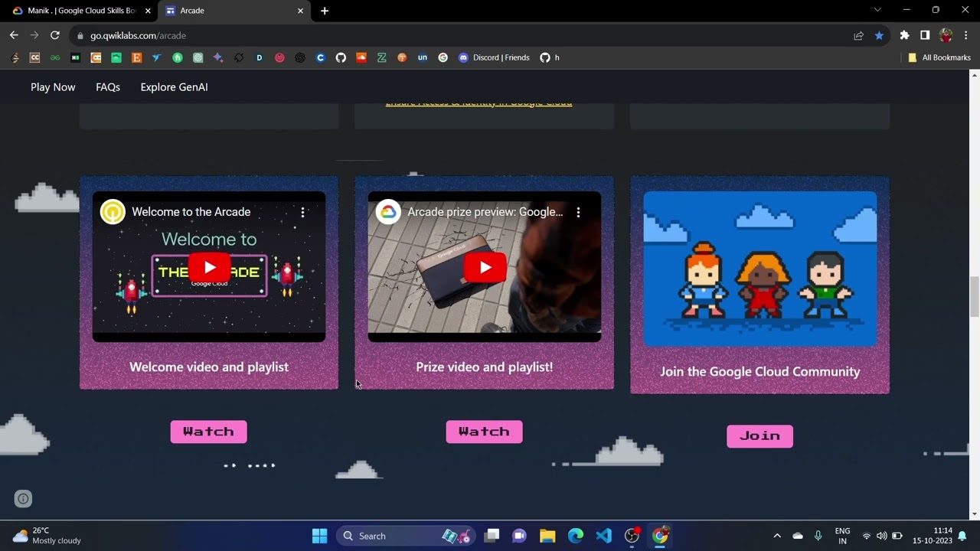Open the Discord | Friends bookmark
This screenshot has height=551, width=980.
click(494, 57)
